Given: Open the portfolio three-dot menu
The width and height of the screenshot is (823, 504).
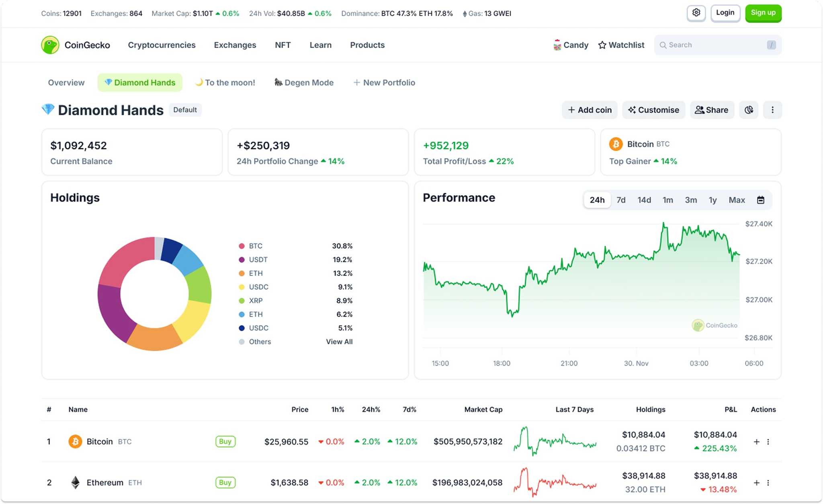Looking at the screenshot, I should coord(772,110).
